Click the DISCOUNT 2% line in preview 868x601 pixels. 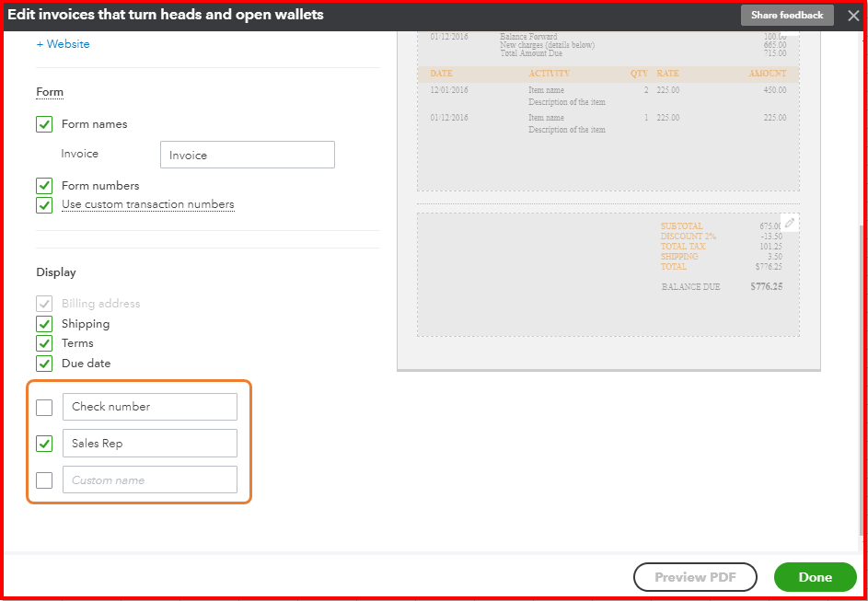point(689,237)
